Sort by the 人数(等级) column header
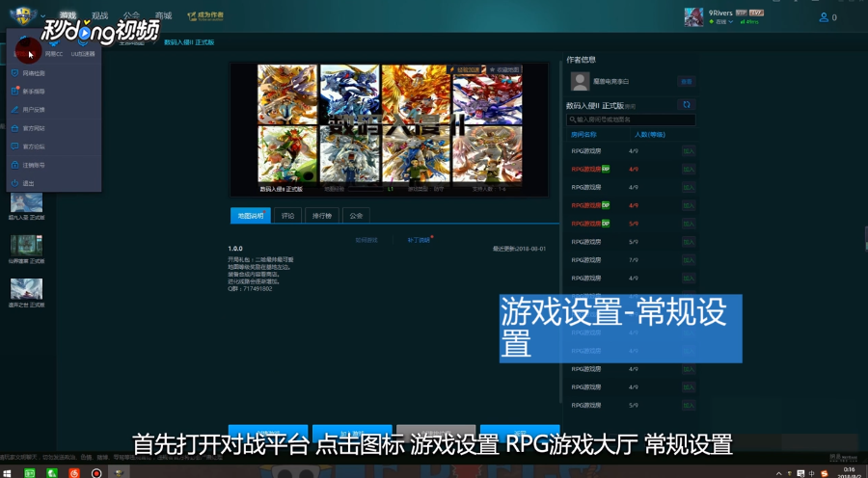This screenshot has height=478, width=868. pos(650,135)
